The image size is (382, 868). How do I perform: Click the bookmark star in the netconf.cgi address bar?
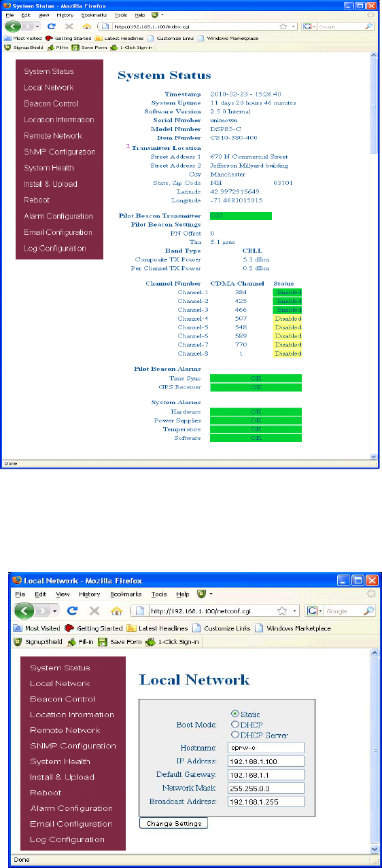pos(281,611)
